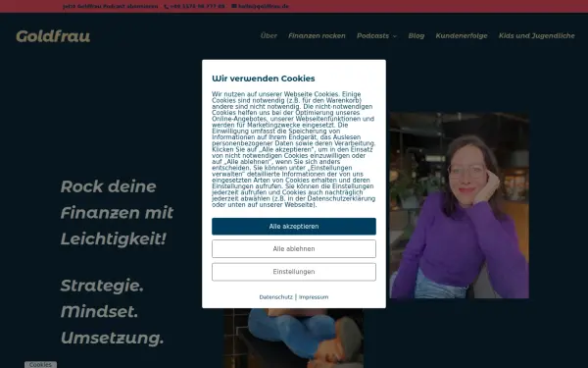
Task: Accept all cookies with 'Alle akzeptieren'
Action: pyautogui.click(x=294, y=227)
